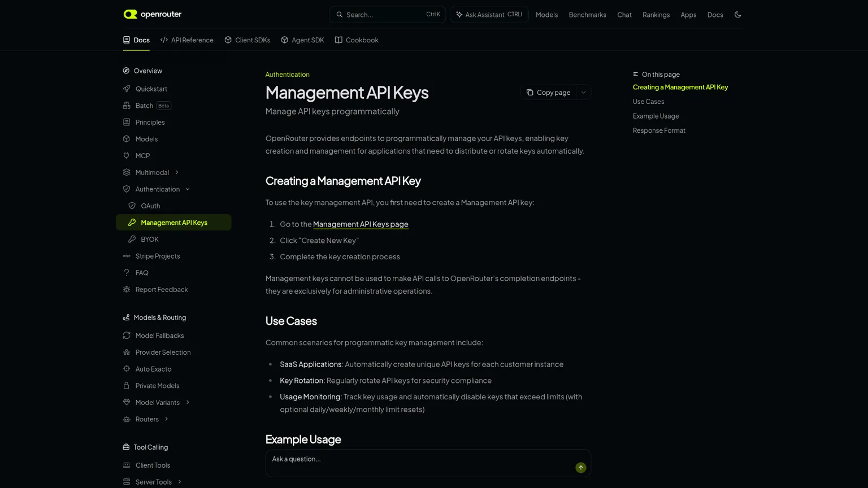Expand the Server Tools chevron

180,482
